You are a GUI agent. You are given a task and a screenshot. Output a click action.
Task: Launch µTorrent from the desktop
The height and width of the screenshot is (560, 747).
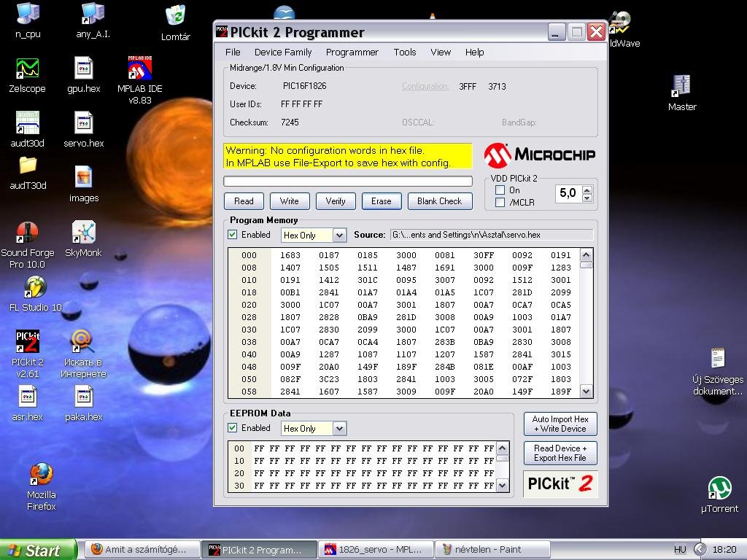tap(719, 495)
